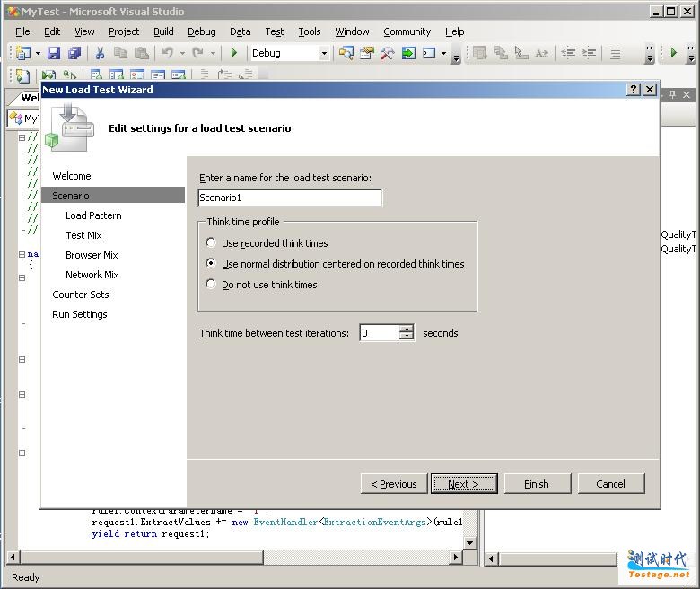Open the Solution Explorer toolbar icon
The width and height of the screenshot is (700, 589).
point(346,54)
